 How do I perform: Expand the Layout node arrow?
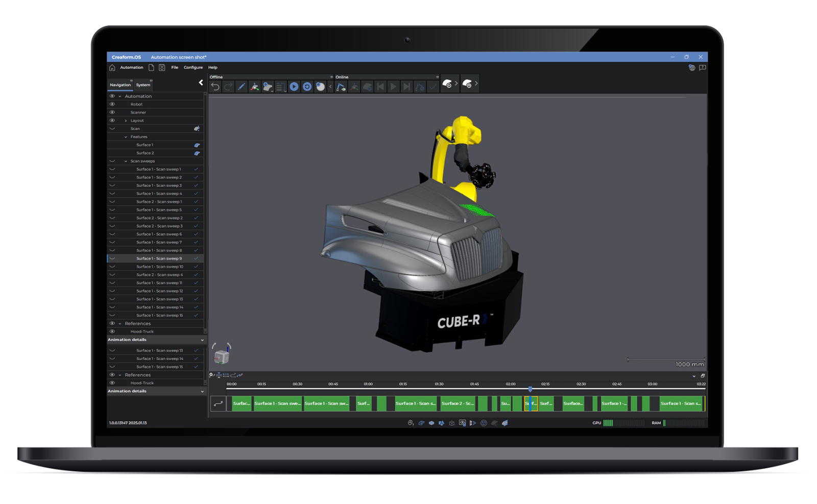[126, 121]
